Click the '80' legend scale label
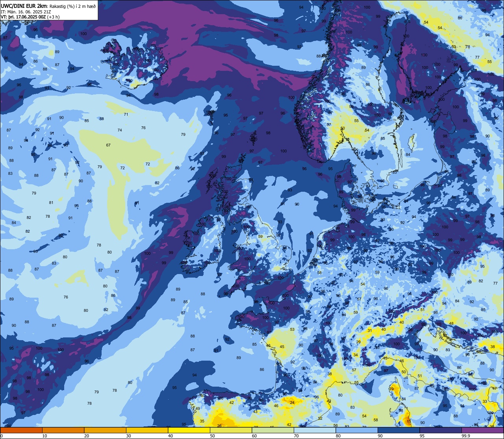 (x=338, y=436)
